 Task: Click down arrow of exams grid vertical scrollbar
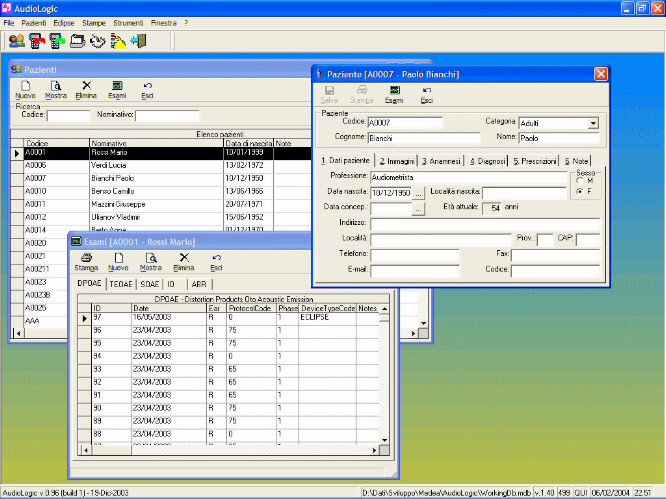click(x=384, y=440)
